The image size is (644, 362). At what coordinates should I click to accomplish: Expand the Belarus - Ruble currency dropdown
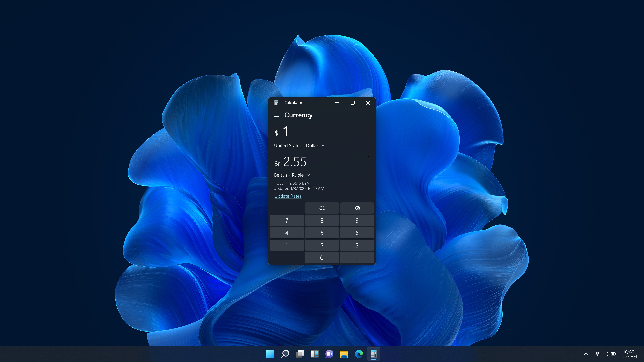pos(292,175)
